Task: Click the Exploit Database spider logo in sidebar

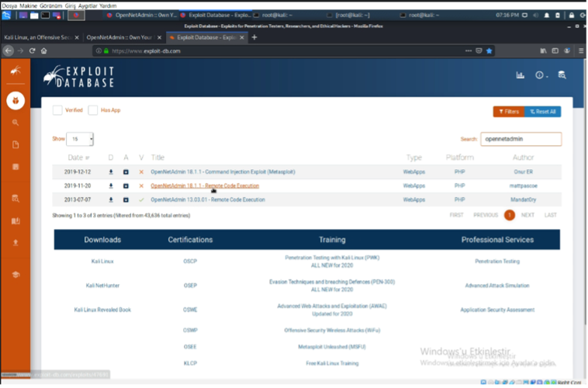Action: (16, 71)
